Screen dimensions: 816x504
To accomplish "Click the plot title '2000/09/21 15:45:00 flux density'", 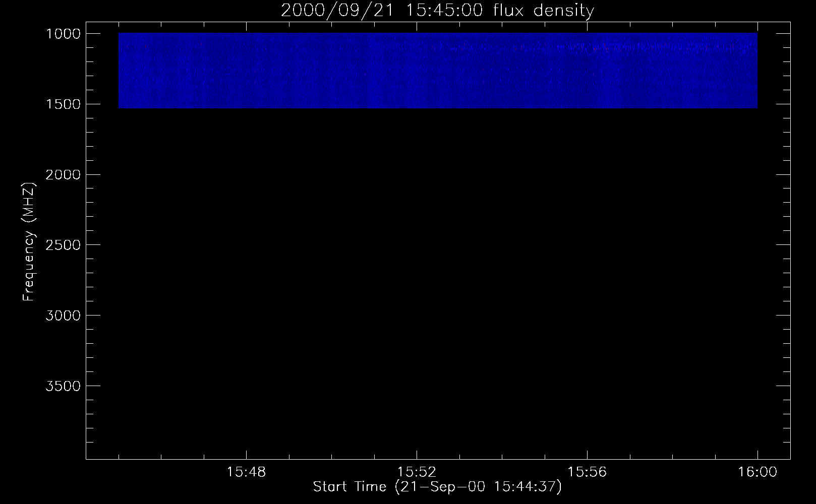I will (x=437, y=10).
